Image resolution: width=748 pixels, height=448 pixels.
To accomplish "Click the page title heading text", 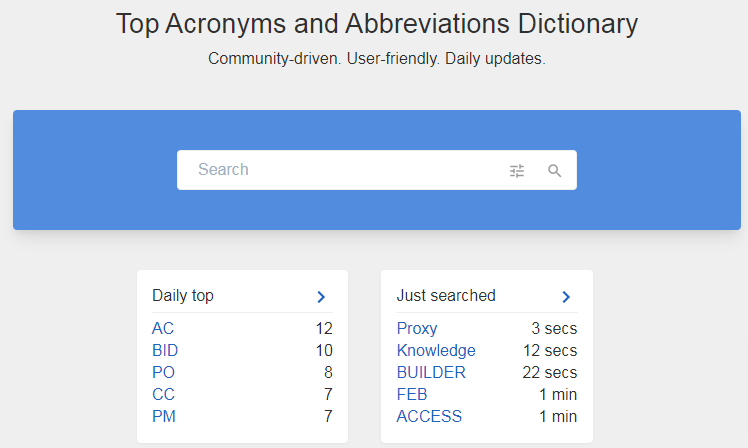I will (x=376, y=24).
